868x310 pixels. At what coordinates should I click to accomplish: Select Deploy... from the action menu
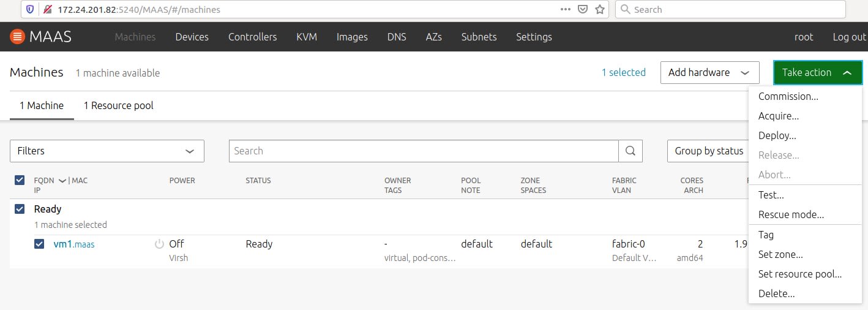click(x=805, y=135)
